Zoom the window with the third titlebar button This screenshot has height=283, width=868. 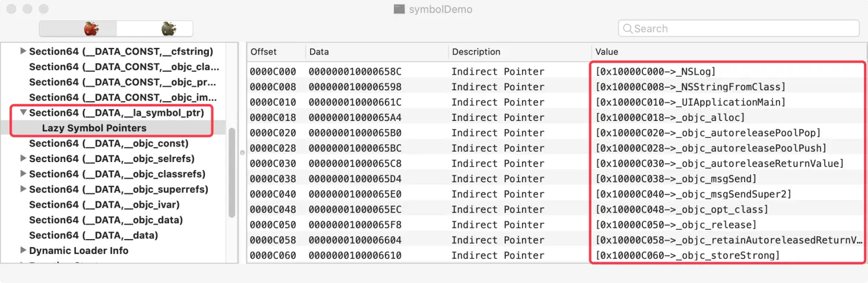[43, 9]
